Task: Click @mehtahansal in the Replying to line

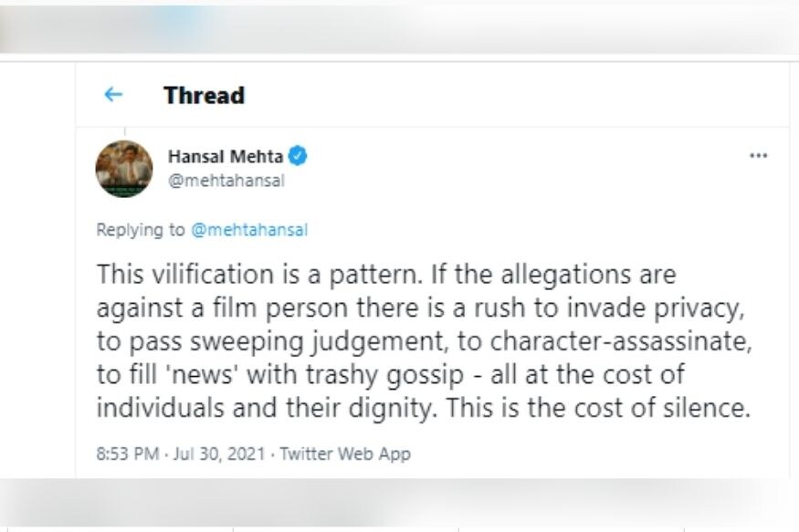Action: 249,230
